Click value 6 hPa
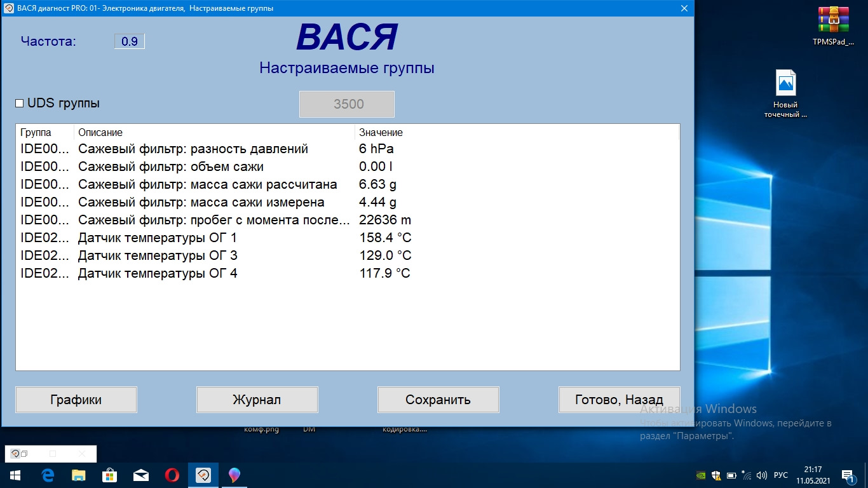 coord(376,149)
